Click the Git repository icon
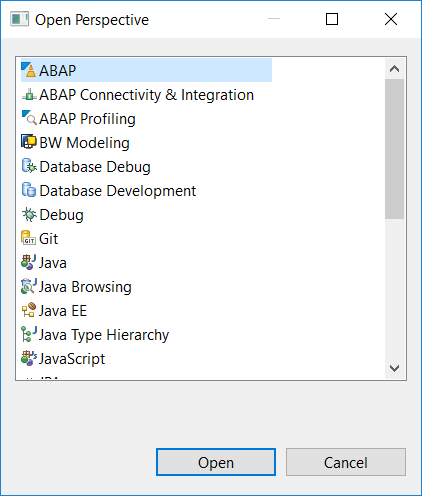 28,238
